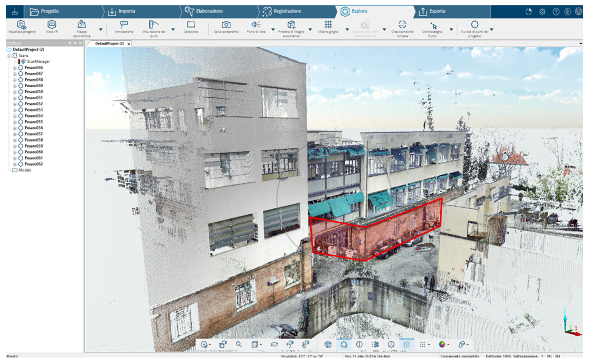The height and width of the screenshot is (364, 589).
Task: Open Misurazione dei punti dropdown arrow
Action: pyautogui.click(x=173, y=29)
